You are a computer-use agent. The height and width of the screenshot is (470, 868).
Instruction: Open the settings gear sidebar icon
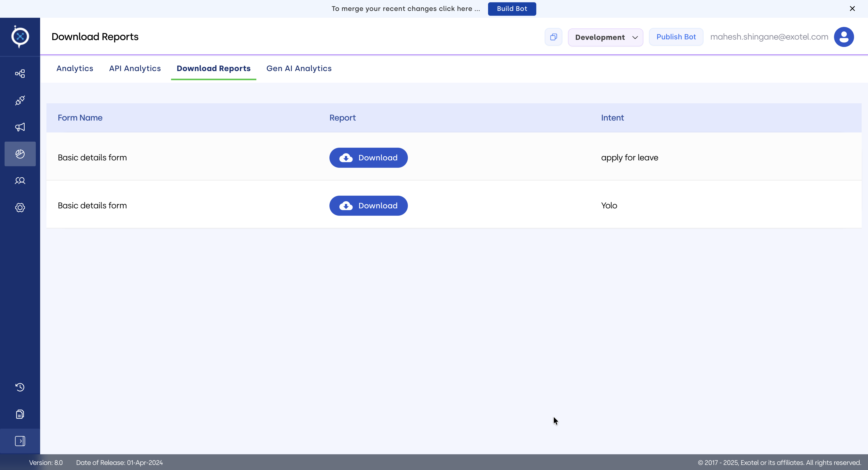tap(20, 208)
